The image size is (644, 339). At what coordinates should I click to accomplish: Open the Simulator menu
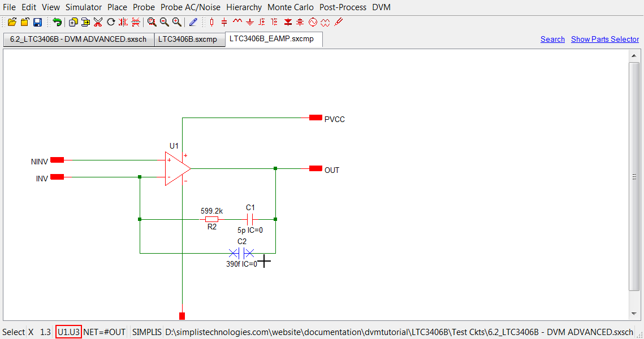pos(84,7)
